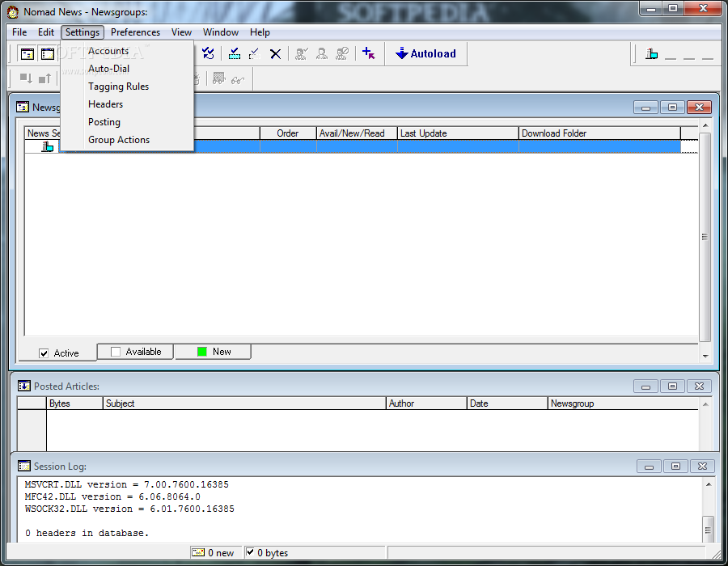
Task: Click the Session Log scrollbar up arrow
Action: (x=709, y=484)
